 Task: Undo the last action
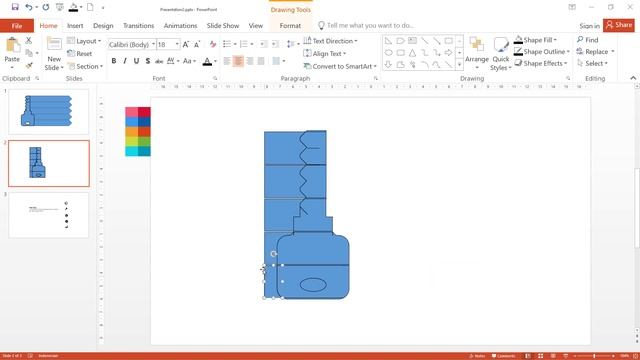point(29,7)
